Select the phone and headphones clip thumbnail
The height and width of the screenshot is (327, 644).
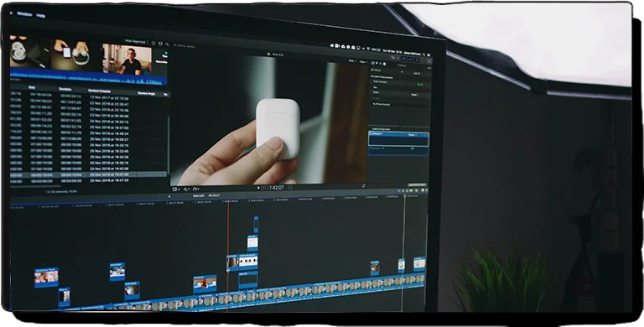click(x=70, y=55)
